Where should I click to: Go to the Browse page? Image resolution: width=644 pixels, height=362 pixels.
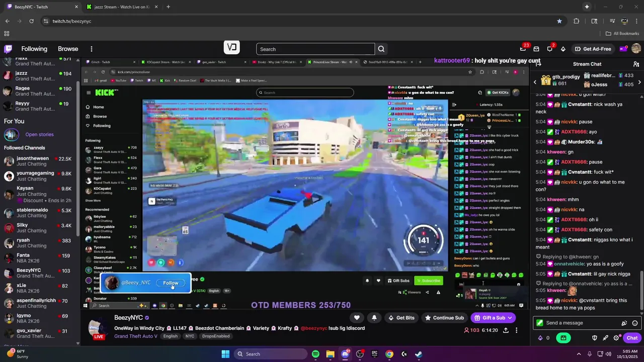click(x=68, y=49)
